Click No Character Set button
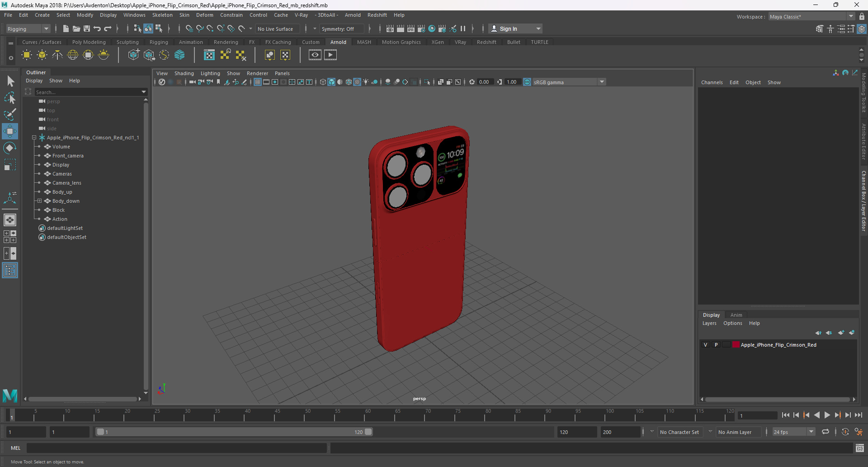Viewport: 868px width, 467px height. point(679,432)
